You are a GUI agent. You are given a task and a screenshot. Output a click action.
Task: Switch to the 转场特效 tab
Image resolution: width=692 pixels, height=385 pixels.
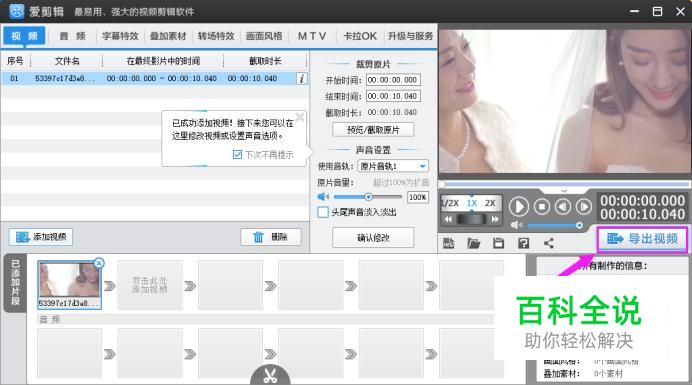point(216,36)
